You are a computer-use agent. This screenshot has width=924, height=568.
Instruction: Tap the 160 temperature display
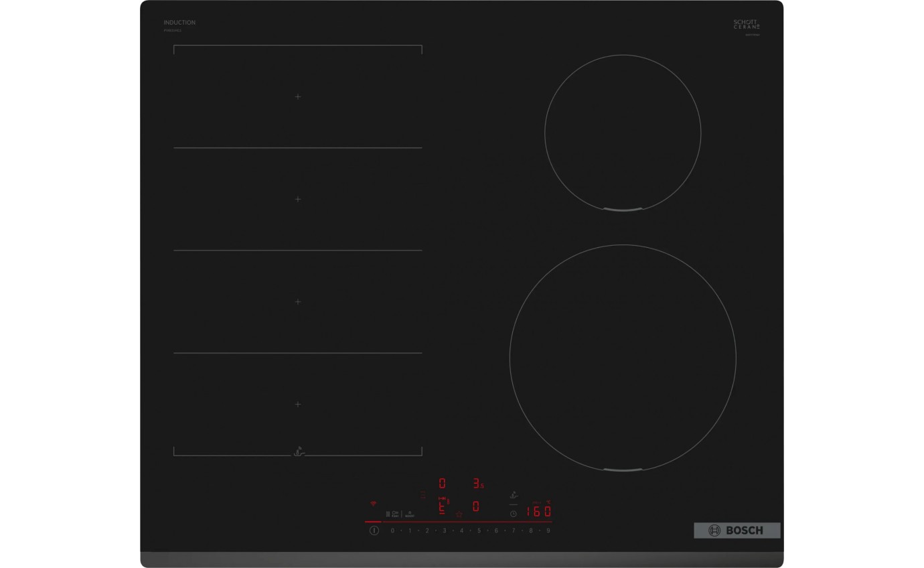(x=538, y=510)
